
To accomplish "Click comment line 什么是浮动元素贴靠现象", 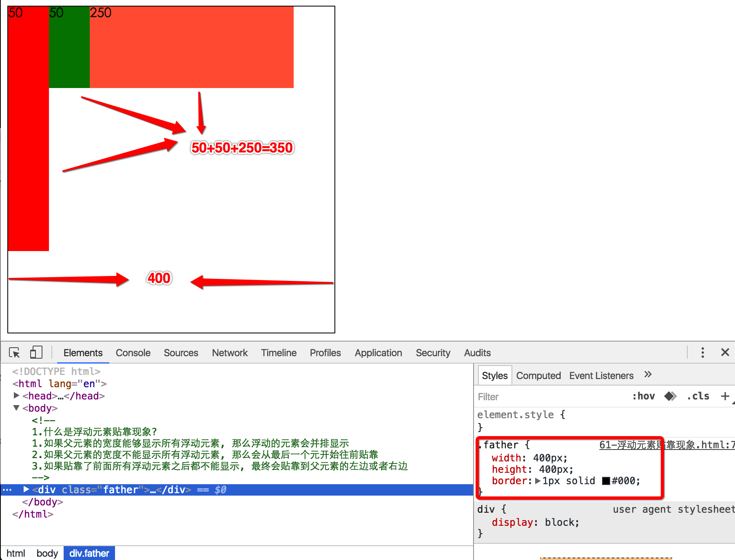I will tap(95, 432).
